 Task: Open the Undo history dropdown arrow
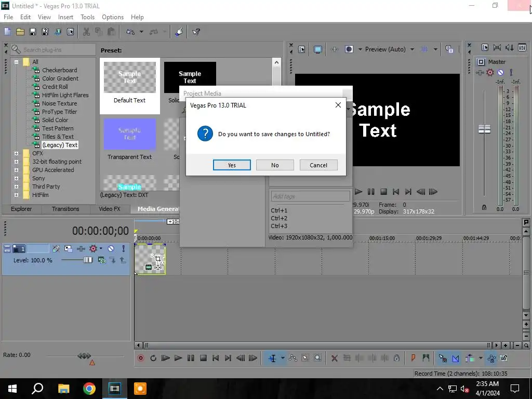click(141, 32)
